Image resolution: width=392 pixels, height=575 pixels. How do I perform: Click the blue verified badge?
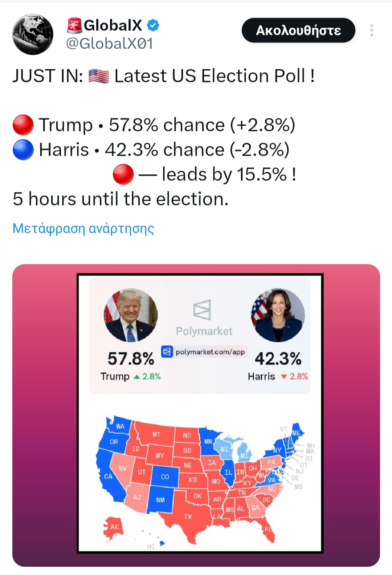153,25
